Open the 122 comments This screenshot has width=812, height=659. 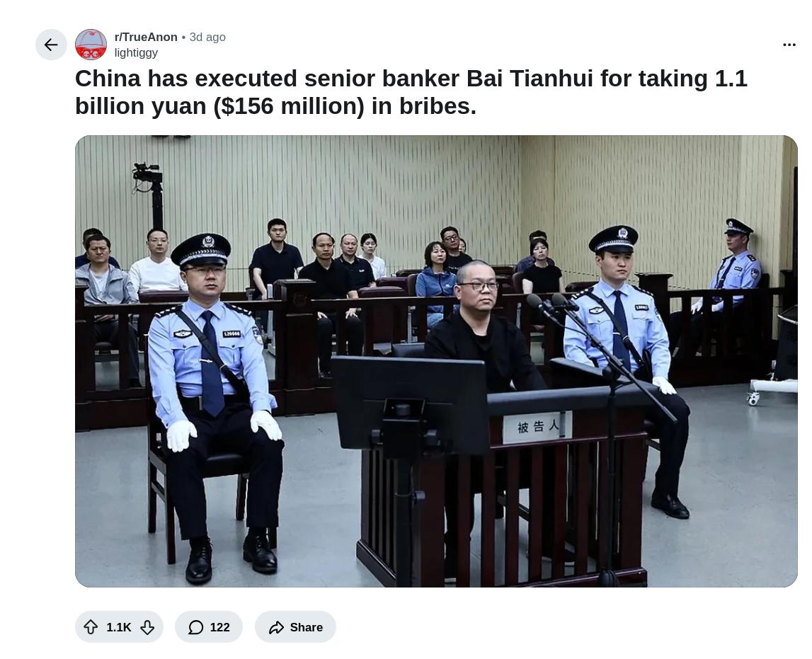[209, 627]
